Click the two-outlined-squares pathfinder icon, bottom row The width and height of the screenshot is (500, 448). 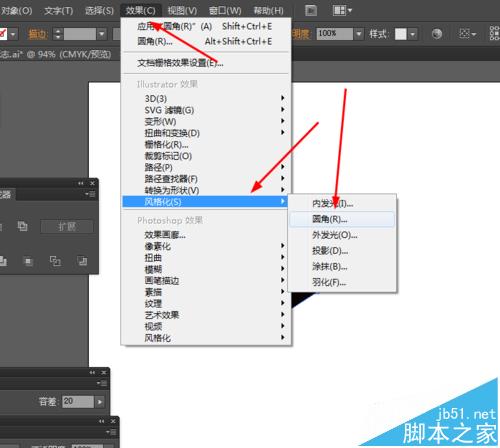pyautogui.click(x=55, y=261)
